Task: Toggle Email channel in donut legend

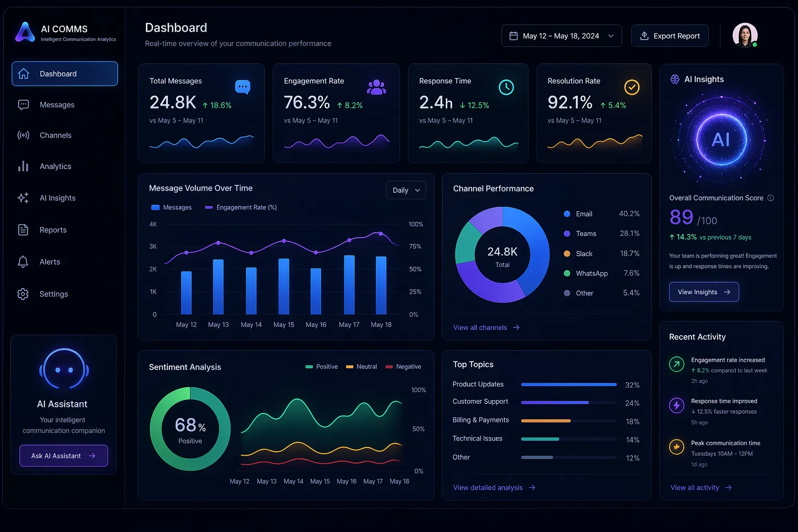Action: (602, 214)
